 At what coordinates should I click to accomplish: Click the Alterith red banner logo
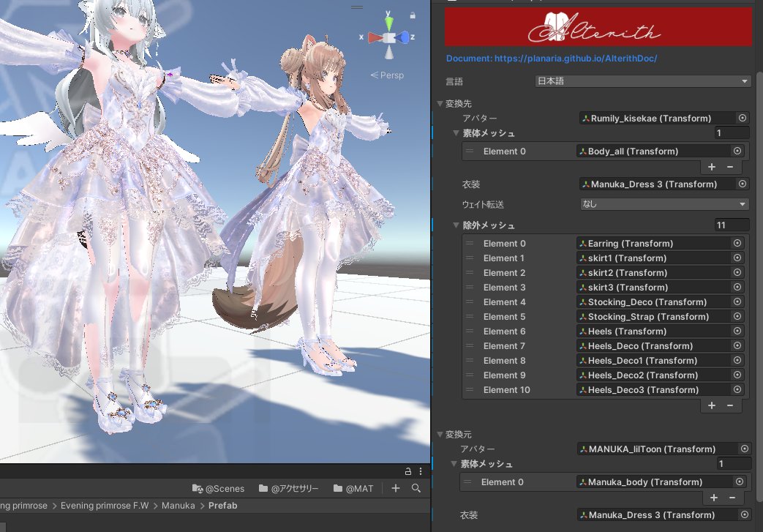tap(598, 27)
